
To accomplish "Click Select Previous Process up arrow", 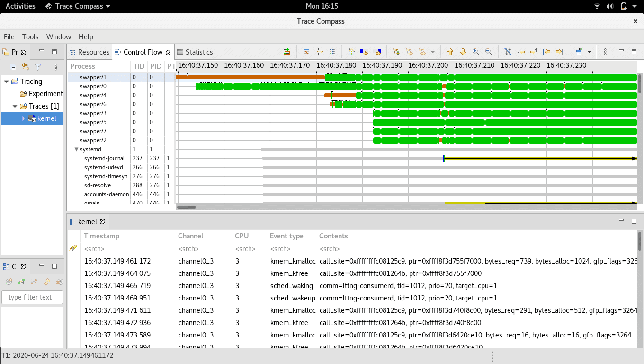I will tap(450, 52).
